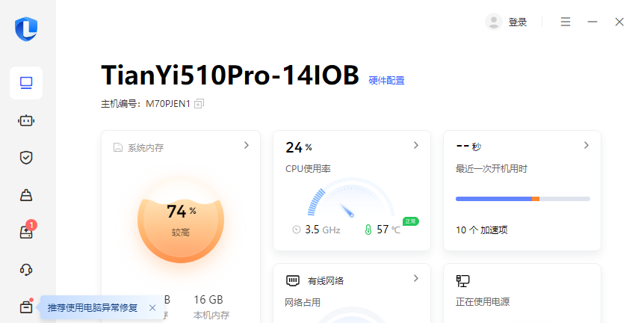Expand the boot time card chevron
This screenshot has width=644, height=323.
click(586, 146)
